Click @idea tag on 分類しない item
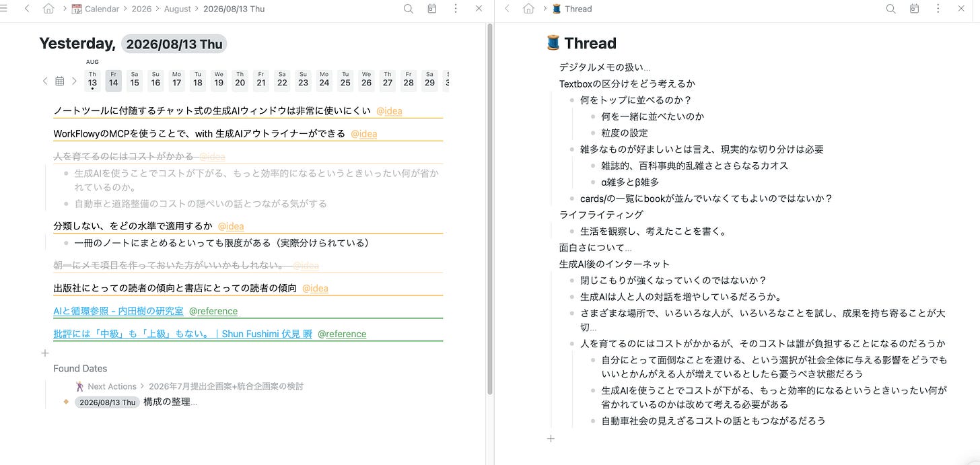The image size is (980, 465). (231, 226)
